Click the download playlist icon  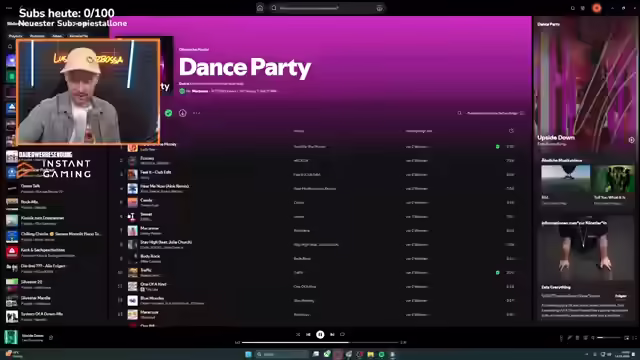[x=182, y=113]
